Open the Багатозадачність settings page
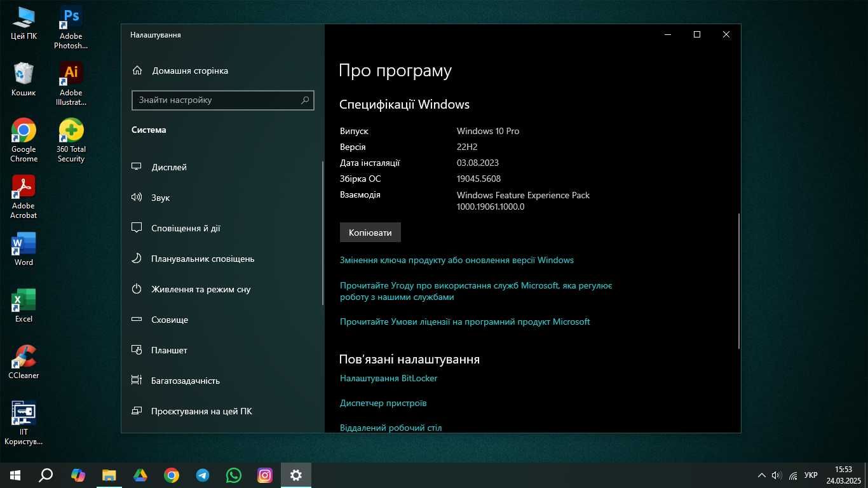 tap(222, 381)
